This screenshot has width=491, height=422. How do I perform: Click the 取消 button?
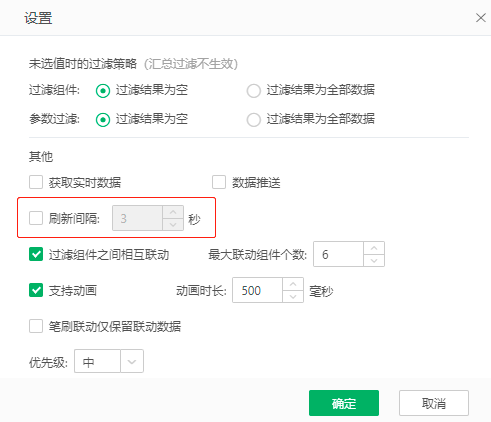[x=434, y=403]
